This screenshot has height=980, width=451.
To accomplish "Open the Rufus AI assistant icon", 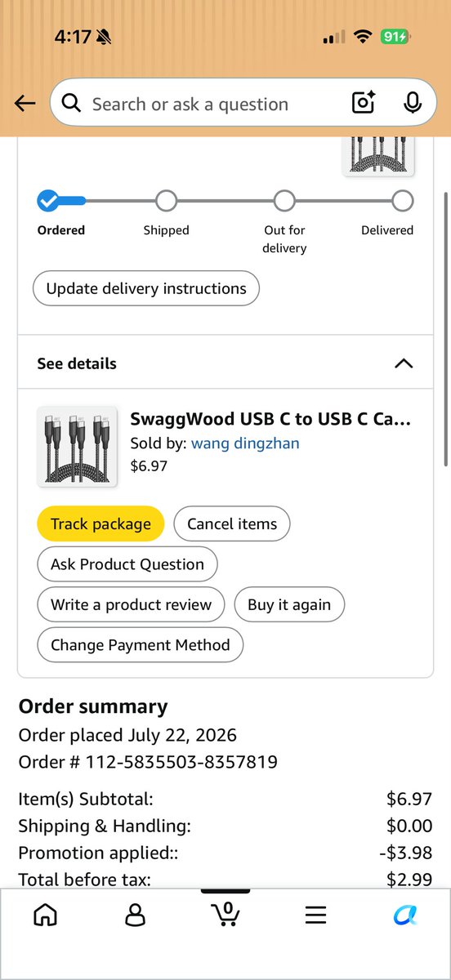I will point(405,915).
